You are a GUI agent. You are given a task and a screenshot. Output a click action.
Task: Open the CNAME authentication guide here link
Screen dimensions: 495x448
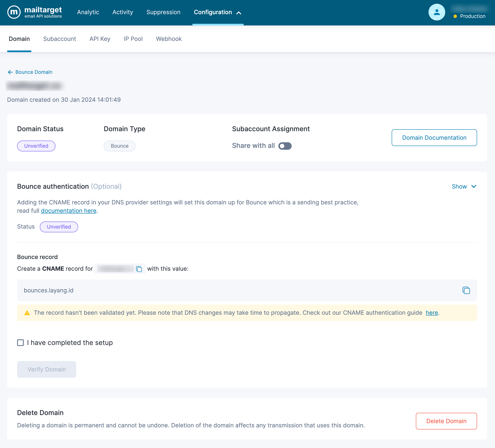point(432,313)
